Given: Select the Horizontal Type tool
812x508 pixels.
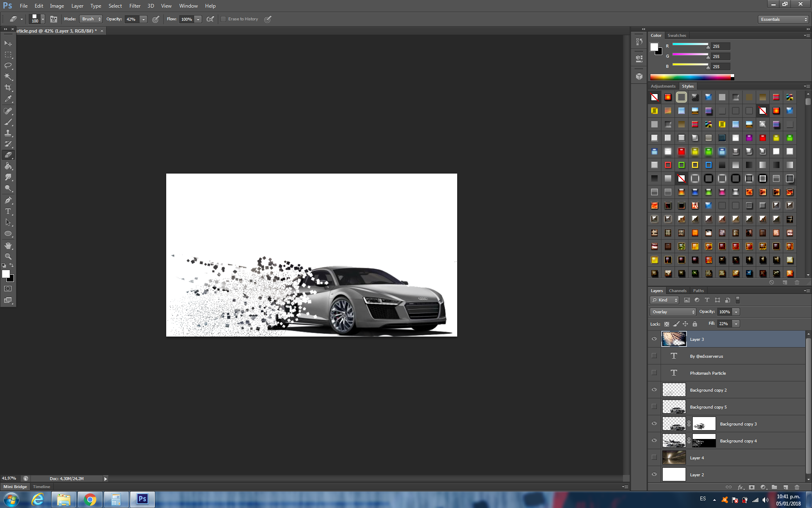Looking at the screenshot, I should 8,211.
